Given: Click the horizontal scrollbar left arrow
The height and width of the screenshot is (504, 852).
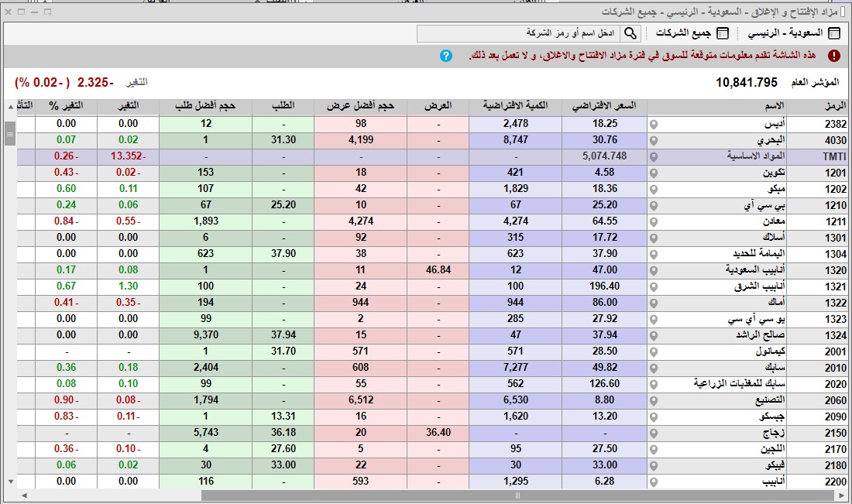Looking at the screenshot, I should (24, 495).
